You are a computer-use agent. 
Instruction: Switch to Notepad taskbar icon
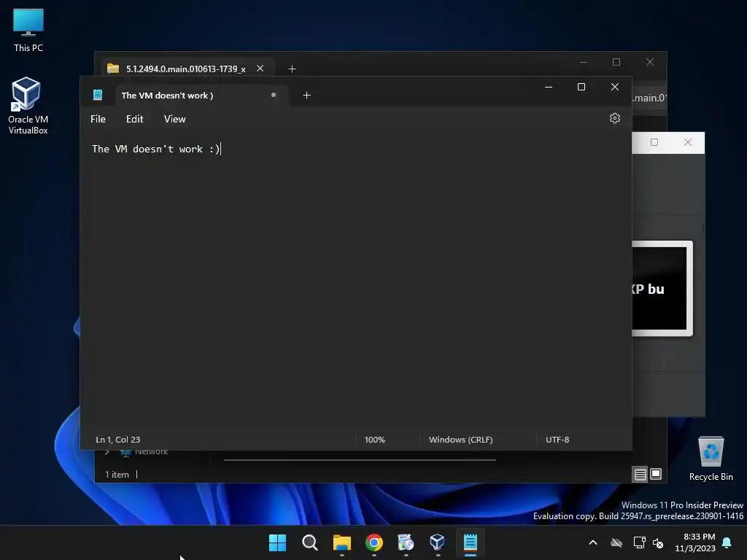click(x=471, y=542)
